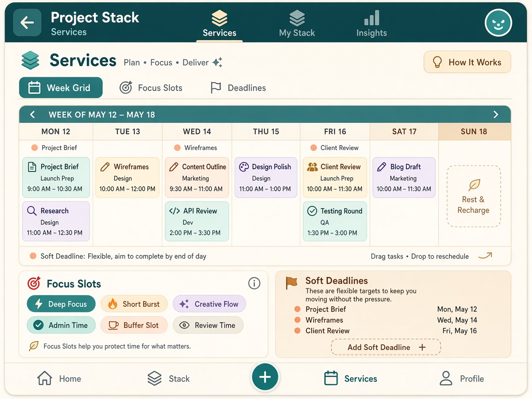Toggle the Buffer Slot chip
Image resolution: width=532 pixels, height=399 pixels.
[134, 325]
